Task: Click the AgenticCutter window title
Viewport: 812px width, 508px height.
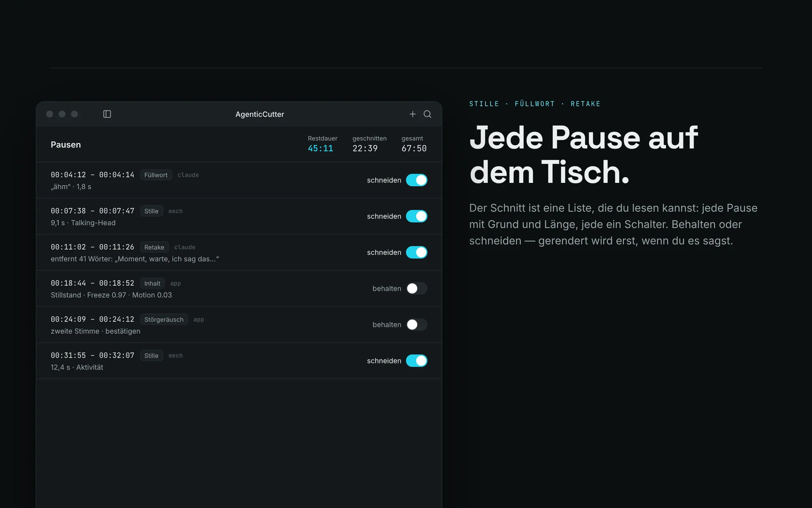Action: pyautogui.click(x=260, y=114)
